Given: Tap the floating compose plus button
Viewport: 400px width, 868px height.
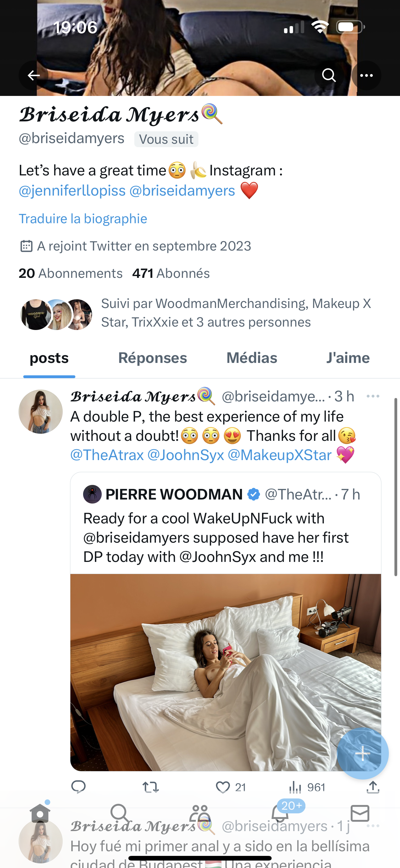Looking at the screenshot, I should [362, 753].
